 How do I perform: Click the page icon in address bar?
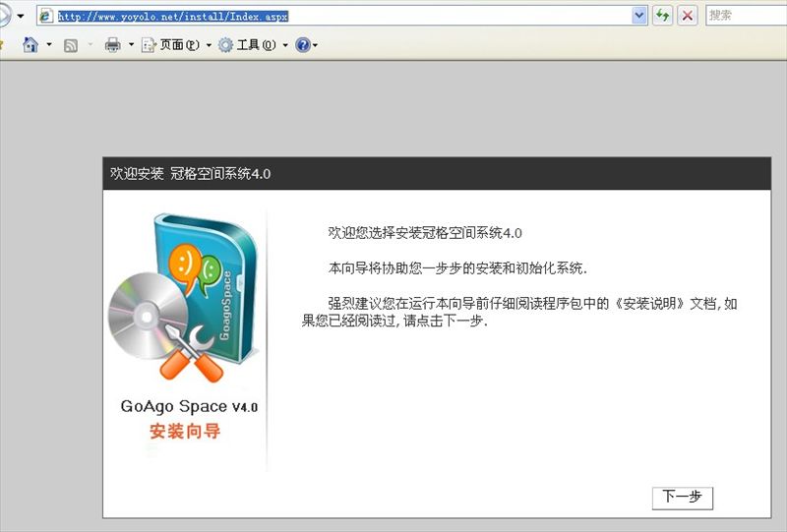(46, 16)
